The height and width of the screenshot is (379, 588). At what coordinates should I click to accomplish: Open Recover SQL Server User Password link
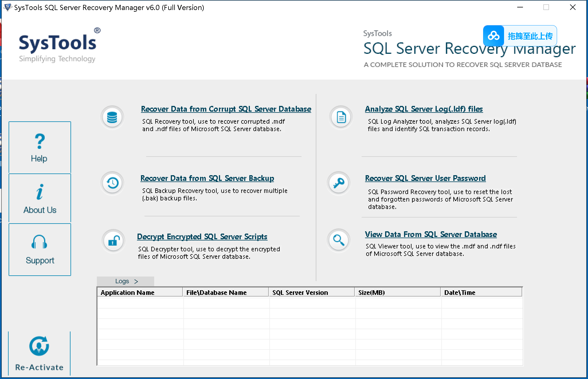coord(425,178)
